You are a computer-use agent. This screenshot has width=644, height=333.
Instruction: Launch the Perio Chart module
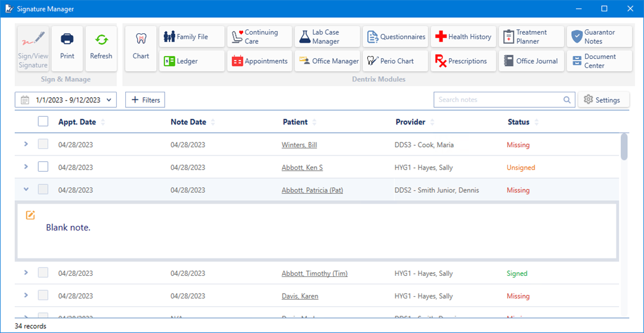coord(395,61)
